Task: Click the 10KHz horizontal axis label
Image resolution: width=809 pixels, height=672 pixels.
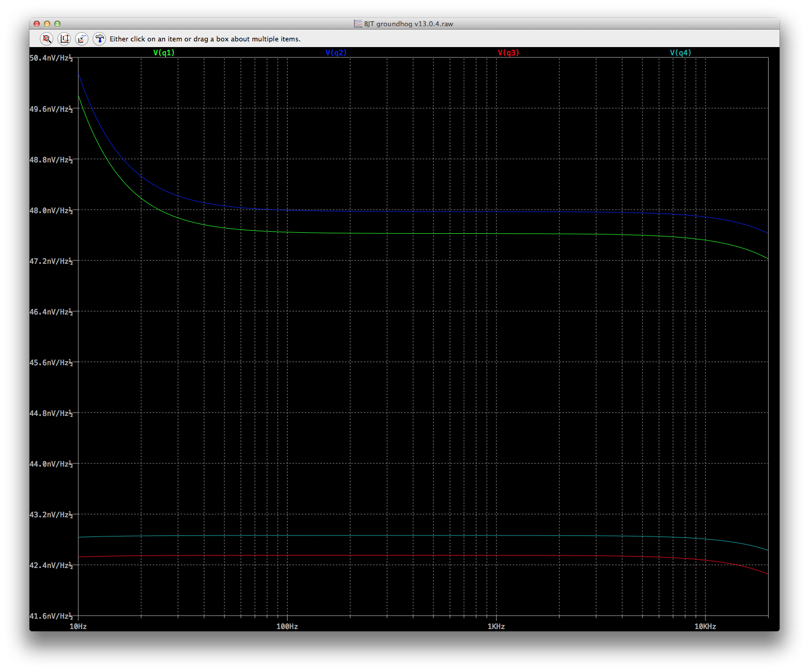Action: 705,626
